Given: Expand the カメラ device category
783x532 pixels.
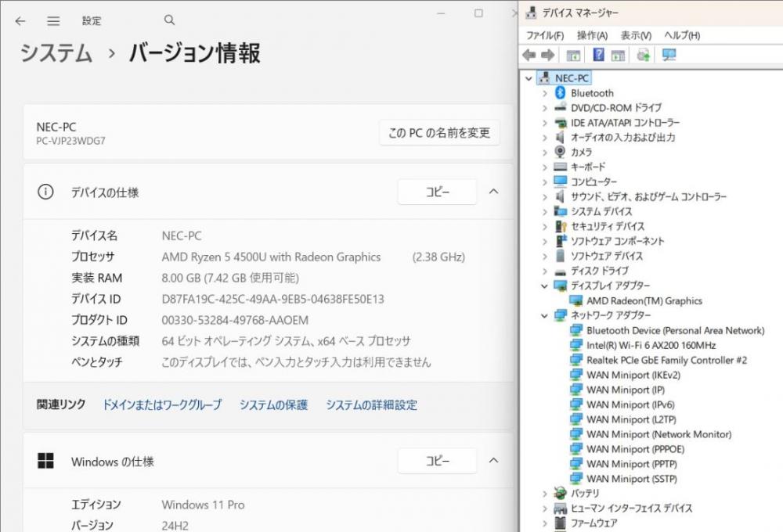Looking at the screenshot, I should coord(545,153).
